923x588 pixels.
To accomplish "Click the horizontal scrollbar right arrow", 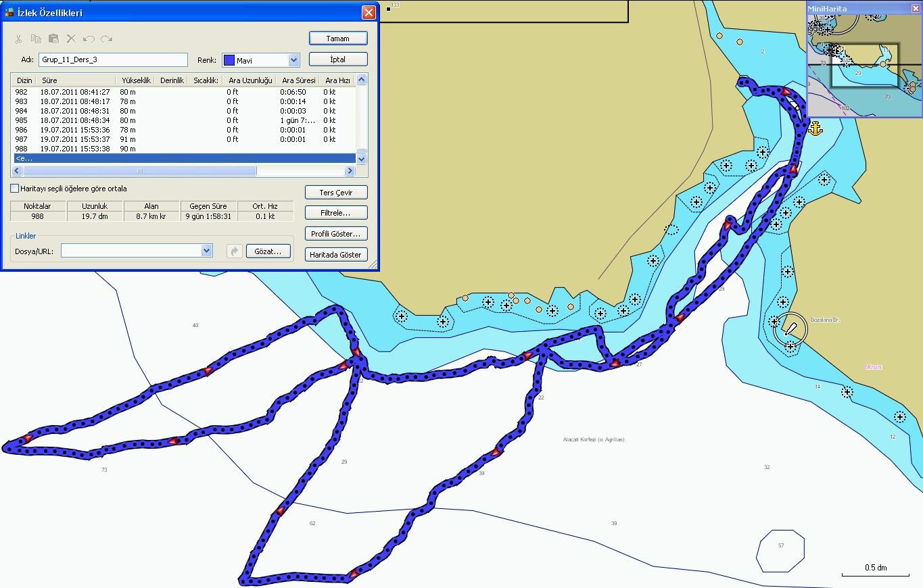I will (350, 171).
